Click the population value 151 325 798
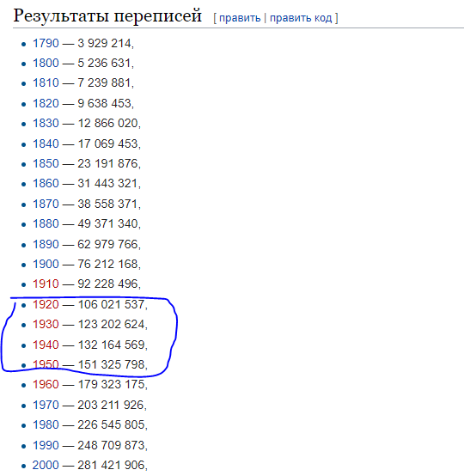The width and height of the screenshot is (464, 476). click(111, 364)
